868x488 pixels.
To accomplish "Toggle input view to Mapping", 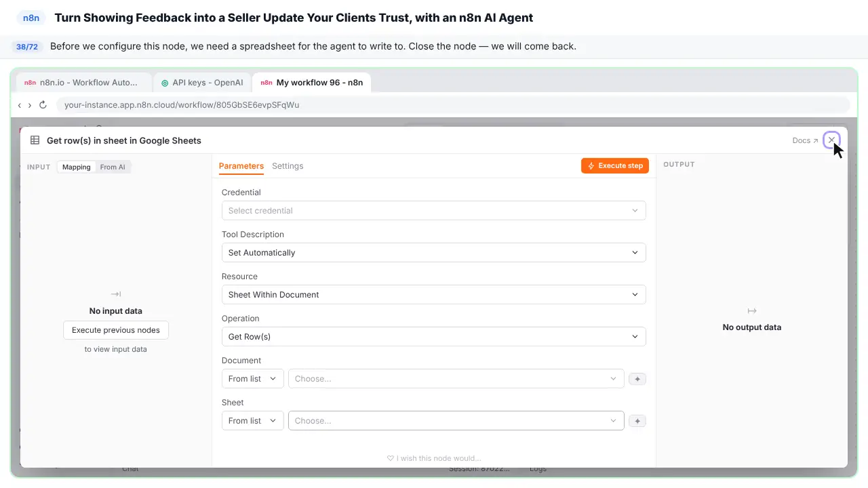I will click(77, 167).
